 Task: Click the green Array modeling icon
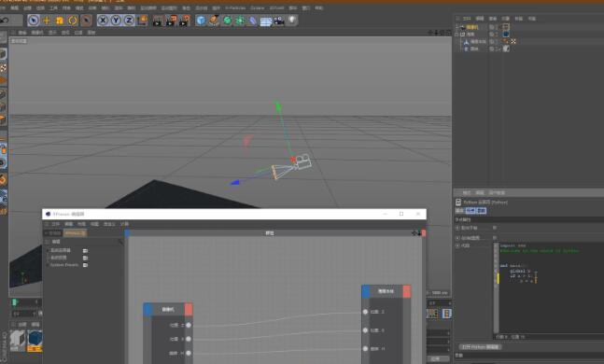click(240, 21)
